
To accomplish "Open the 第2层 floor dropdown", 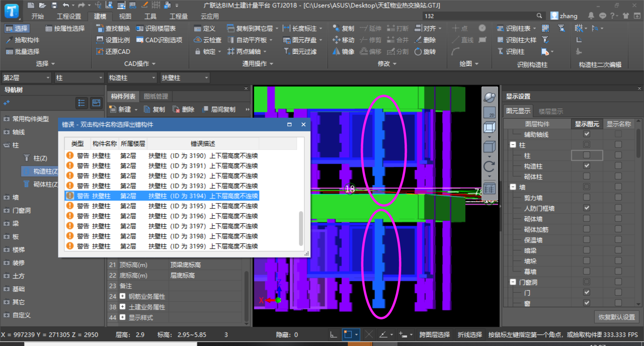I will tap(26, 78).
